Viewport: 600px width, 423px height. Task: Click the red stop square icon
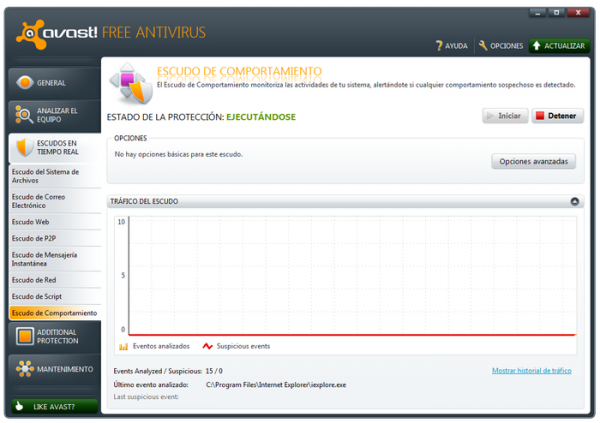click(540, 116)
